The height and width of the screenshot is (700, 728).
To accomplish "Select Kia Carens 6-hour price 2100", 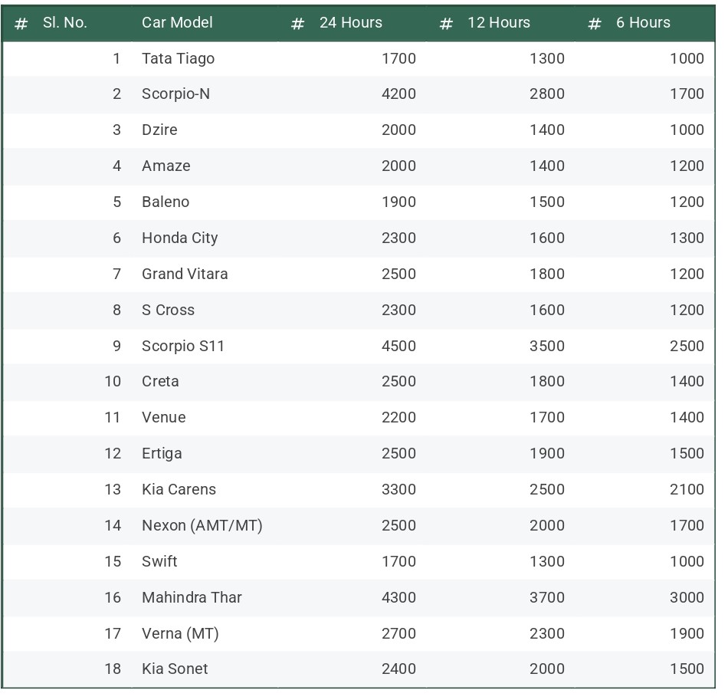I will (687, 490).
